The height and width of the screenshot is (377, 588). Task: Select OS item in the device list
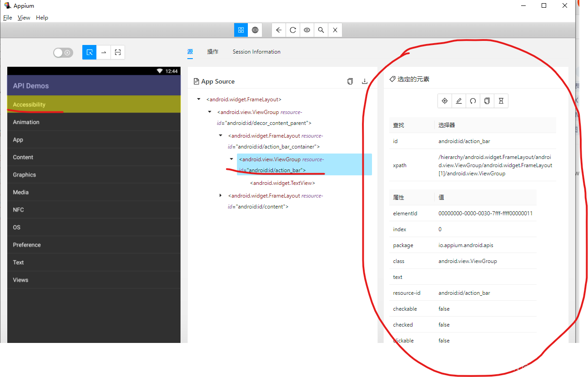coord(94,227)
